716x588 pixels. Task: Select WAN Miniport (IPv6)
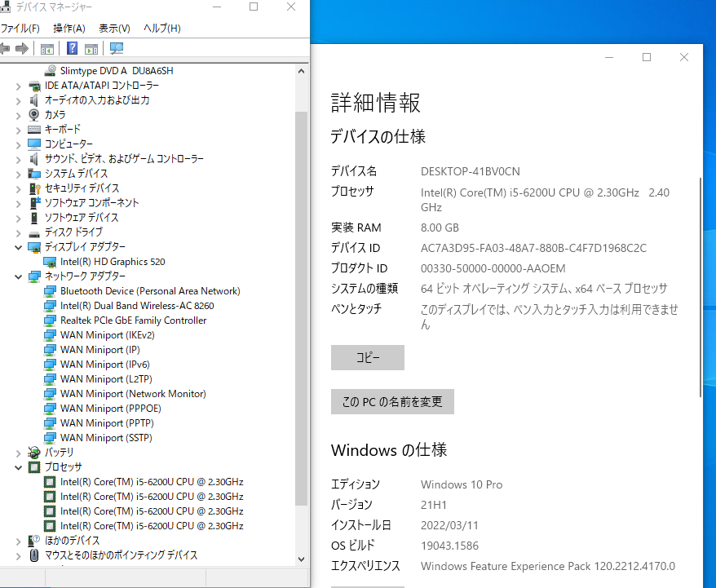point(105,365)
